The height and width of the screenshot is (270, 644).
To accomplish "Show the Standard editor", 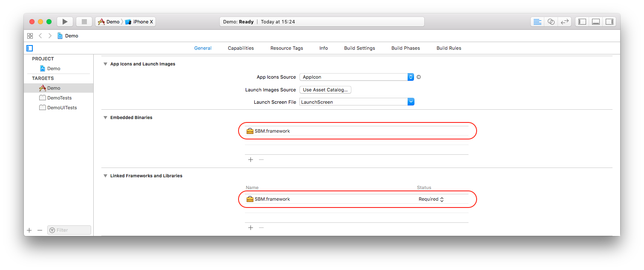I will point(538,22).
